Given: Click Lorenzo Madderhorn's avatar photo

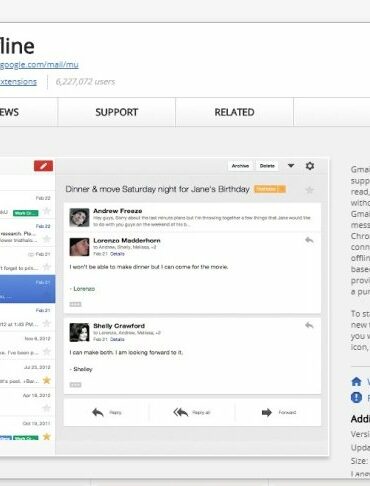Looking at the screenshot, I should pyautogui.click(x=79, y=247).
